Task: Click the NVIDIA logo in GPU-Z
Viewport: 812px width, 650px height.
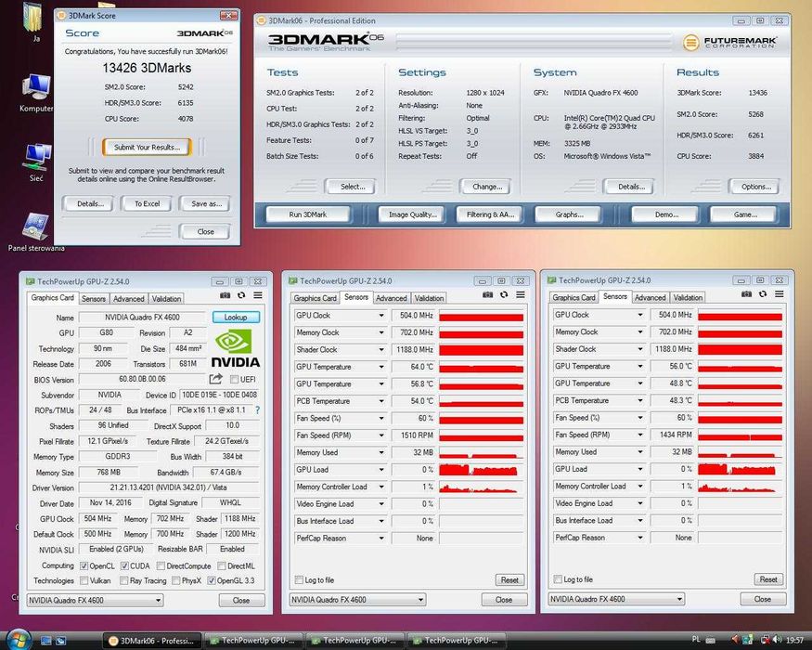Action: [235, 348]
